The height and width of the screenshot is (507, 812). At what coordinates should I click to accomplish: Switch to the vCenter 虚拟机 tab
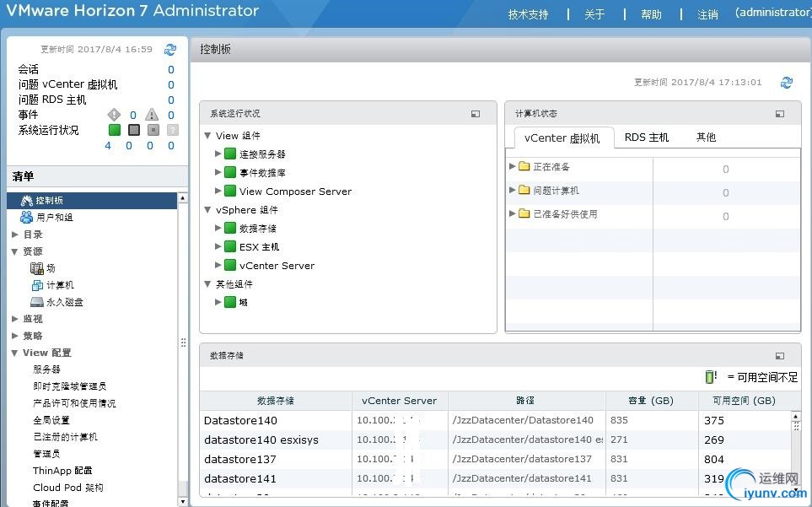[x=562, y=138]
